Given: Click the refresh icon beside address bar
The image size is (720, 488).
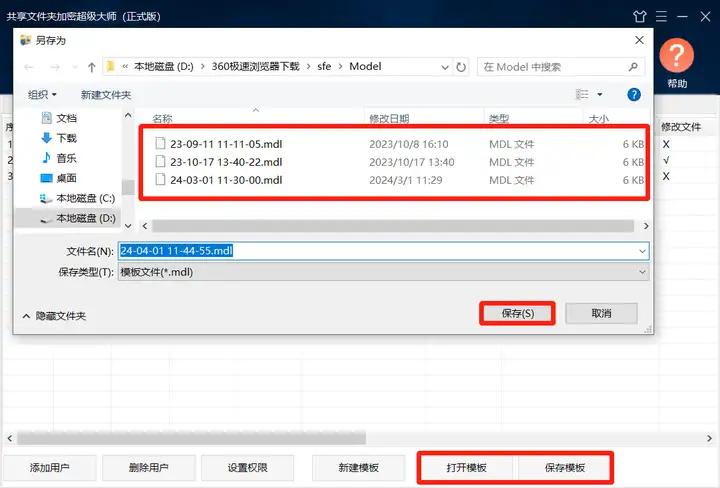Looking at the screenshot, I should tap(461, 67).
